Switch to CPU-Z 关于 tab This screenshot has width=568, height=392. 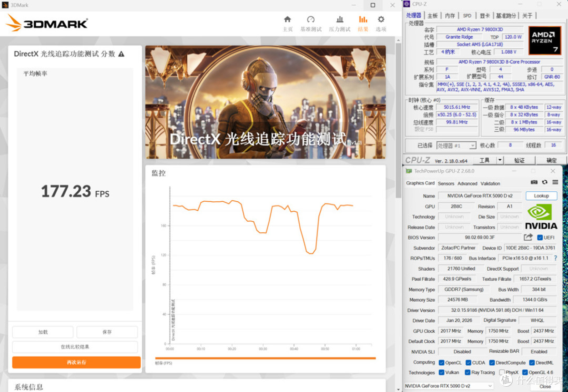527,16
